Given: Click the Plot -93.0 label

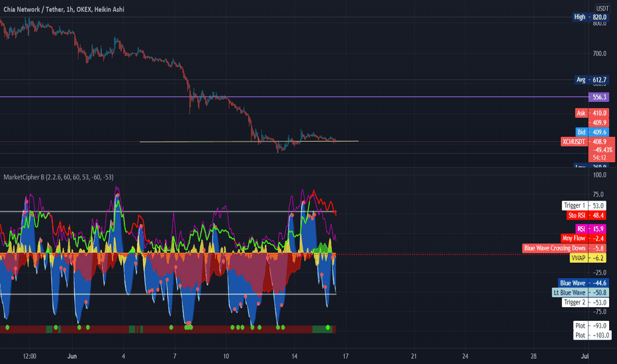Looking at the screenshot, I should [591, 326].
